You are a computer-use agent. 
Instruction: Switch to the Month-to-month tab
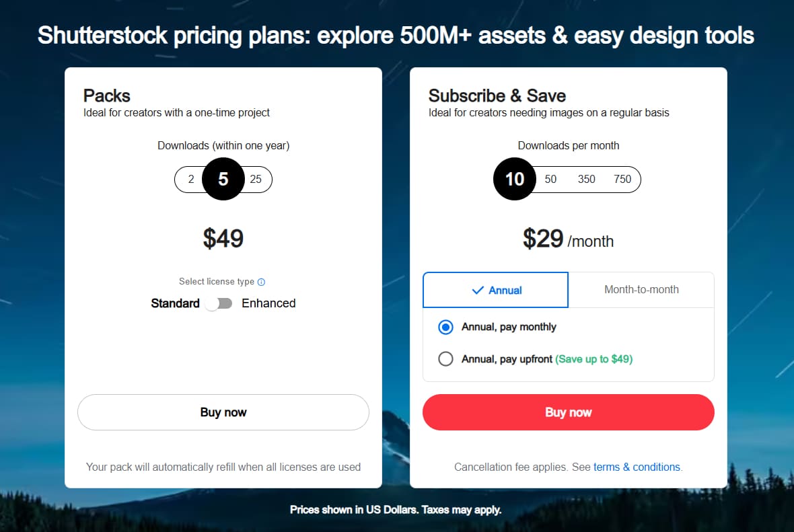(x=641, y=290)
